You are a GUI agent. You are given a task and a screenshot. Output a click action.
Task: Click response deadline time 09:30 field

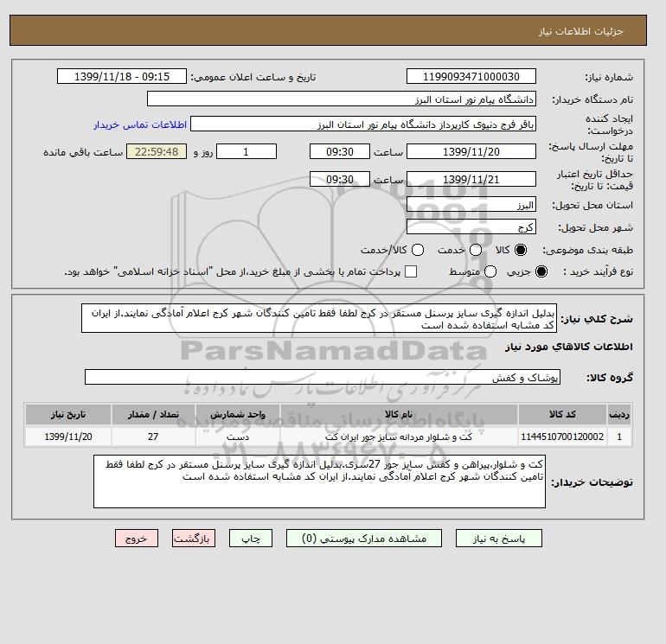click(x=340, y=151)
